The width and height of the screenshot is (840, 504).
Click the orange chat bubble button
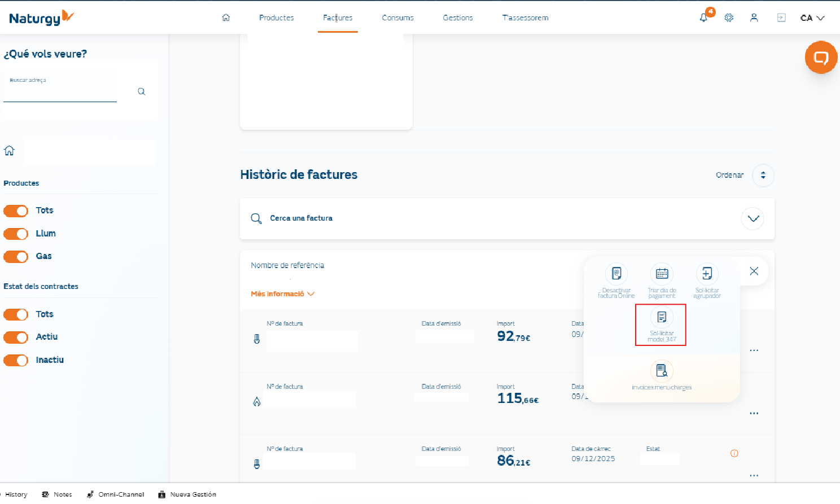coord(821,57)
